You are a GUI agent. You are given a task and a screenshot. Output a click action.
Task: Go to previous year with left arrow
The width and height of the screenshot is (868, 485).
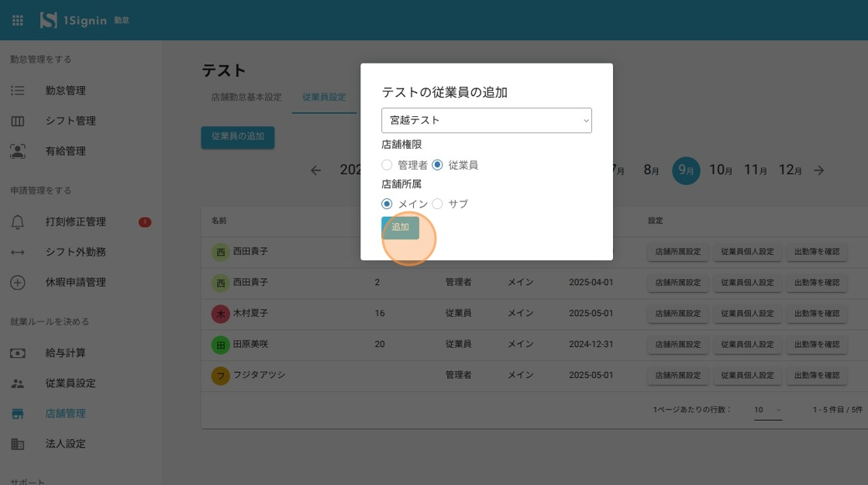[315, 170]
